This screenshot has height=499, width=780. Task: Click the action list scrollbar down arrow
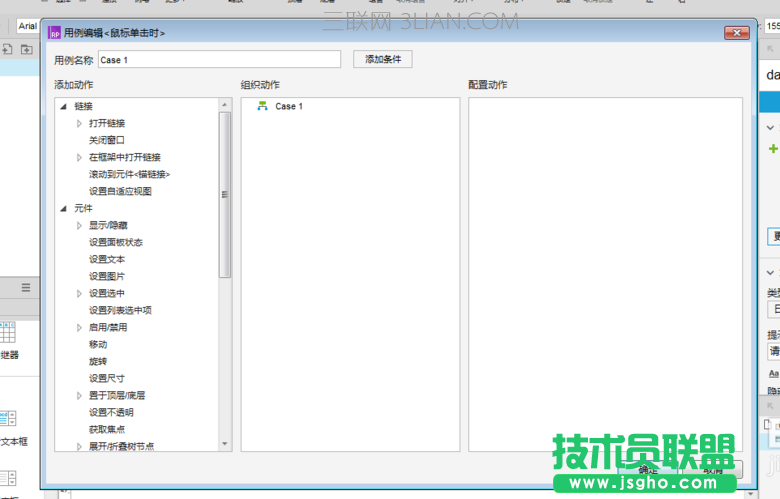pos(224,444)
